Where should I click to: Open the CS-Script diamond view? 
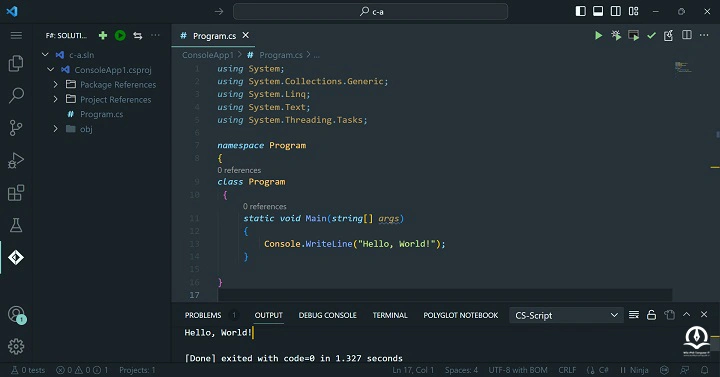click(x=16, y=257)
